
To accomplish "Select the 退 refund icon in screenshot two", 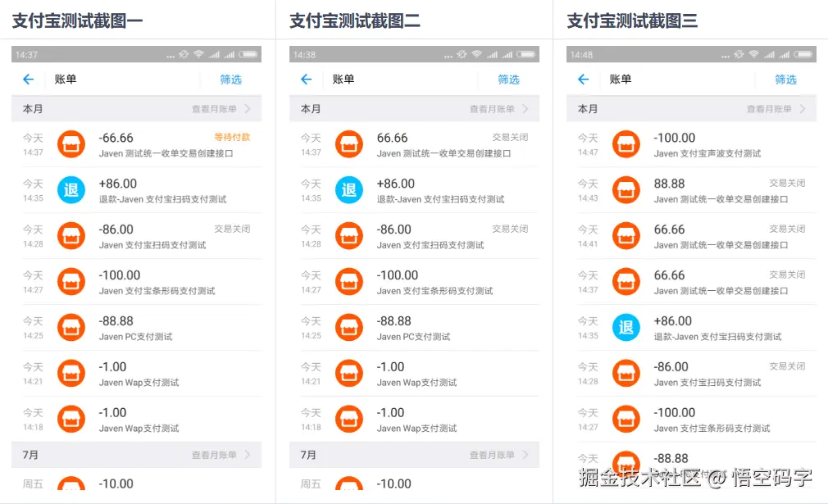I will [348, 189].
